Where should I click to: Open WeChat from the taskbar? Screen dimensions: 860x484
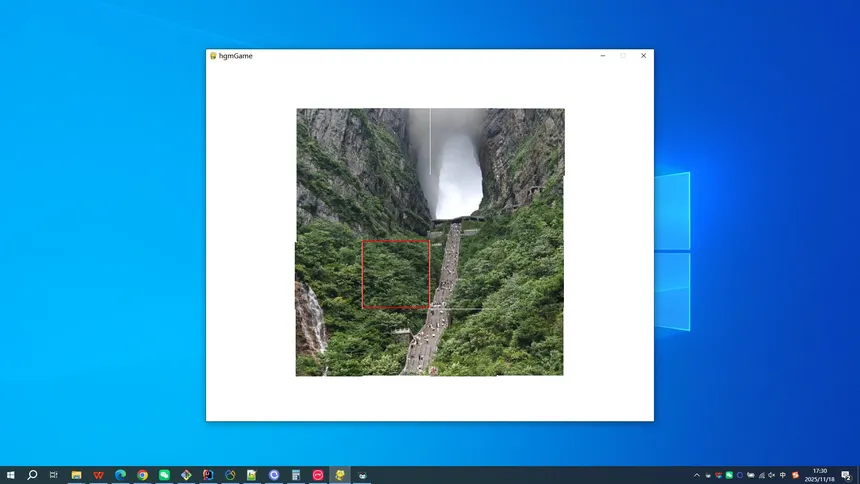point(164,475)
